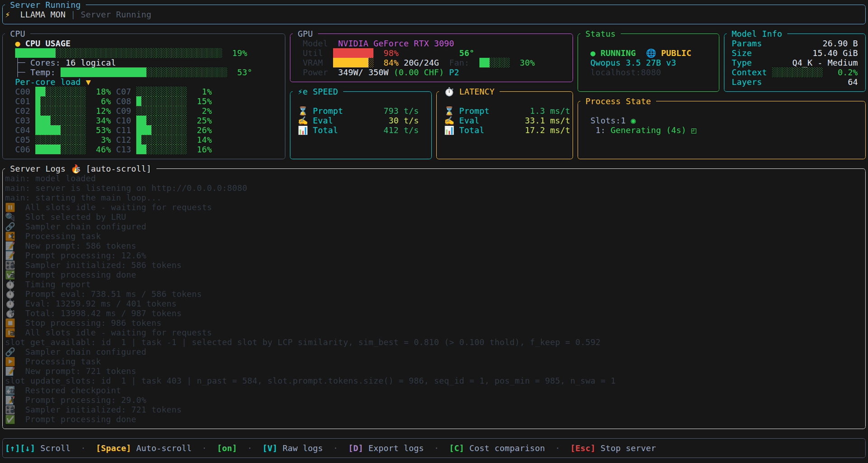Open the localhost:8080 link in Status
This screenshot has height=463, width=868.
(627, 72)
